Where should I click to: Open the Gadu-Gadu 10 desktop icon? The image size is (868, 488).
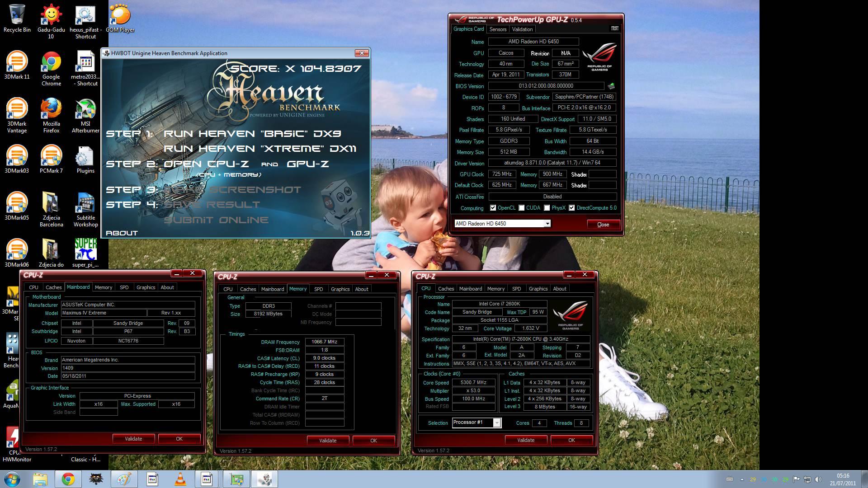(x=51, y=21)
